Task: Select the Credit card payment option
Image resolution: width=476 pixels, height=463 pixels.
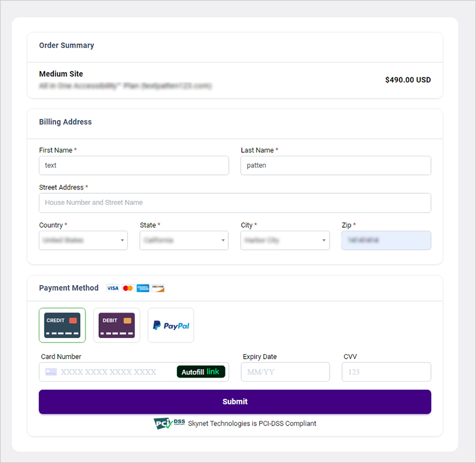Action: click(x=62, y=325)
